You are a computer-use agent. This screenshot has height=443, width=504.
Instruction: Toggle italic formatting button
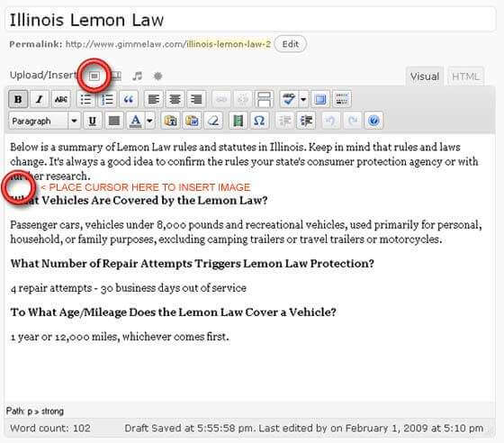[40, 99]
